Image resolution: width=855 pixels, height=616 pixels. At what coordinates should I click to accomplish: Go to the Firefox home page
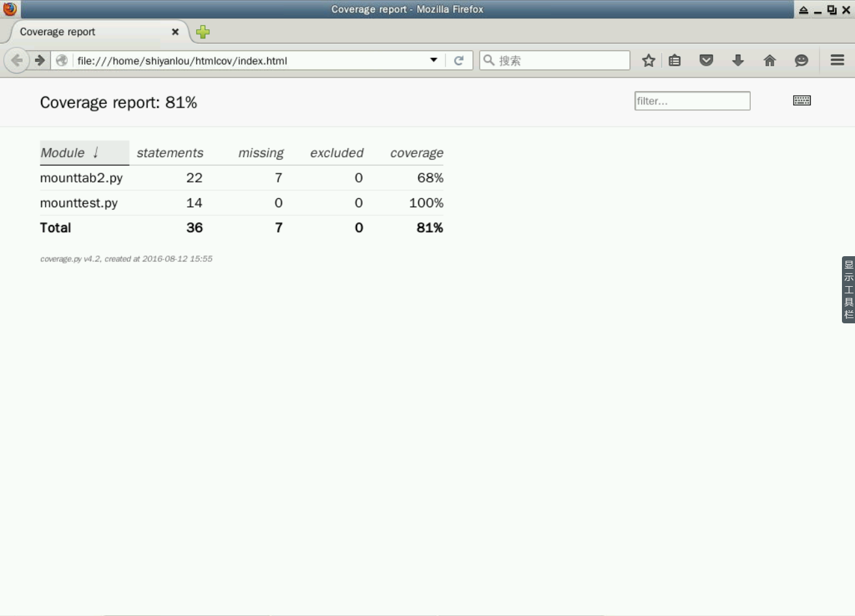(770, 61)
